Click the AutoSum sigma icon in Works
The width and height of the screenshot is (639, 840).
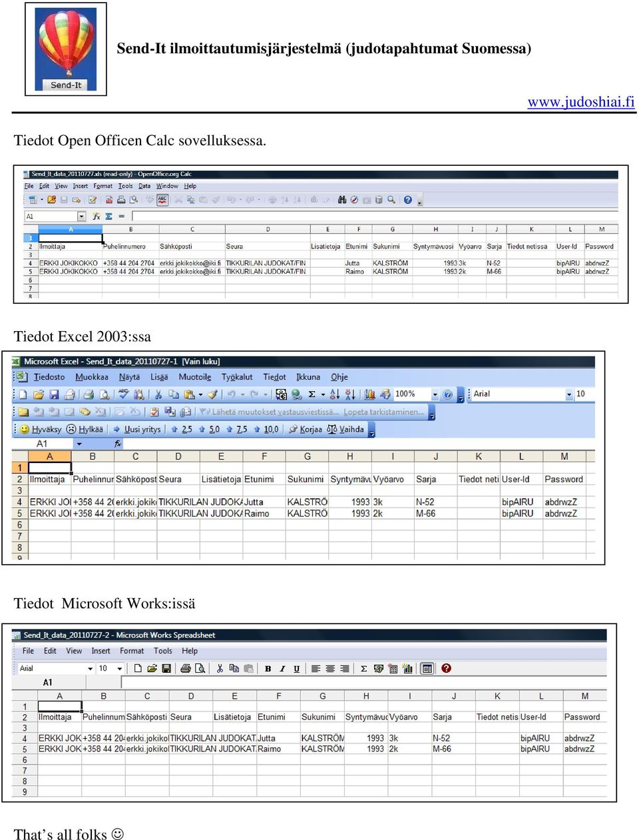364,668
